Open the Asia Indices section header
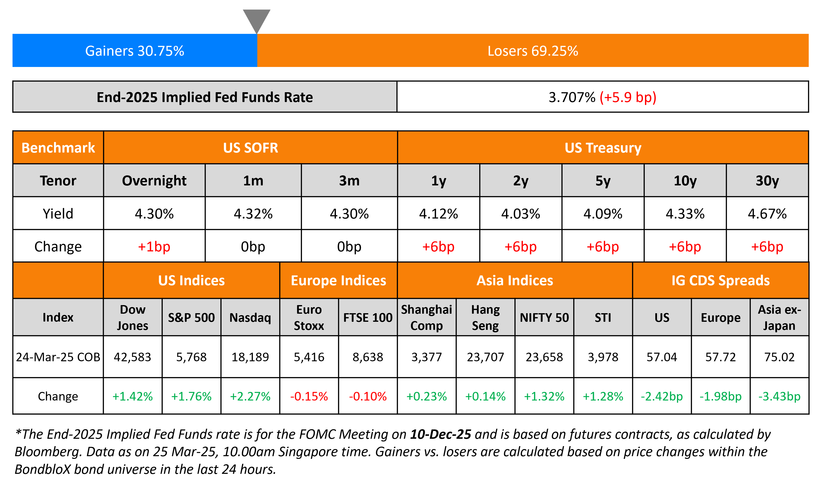Screen dimensions: 821x504 514,280
